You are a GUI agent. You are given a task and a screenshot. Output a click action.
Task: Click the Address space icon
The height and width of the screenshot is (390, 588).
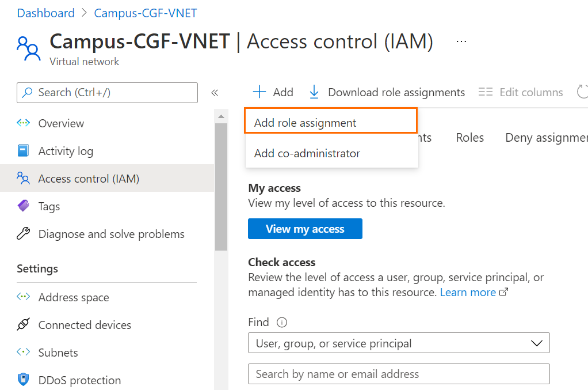23,297
